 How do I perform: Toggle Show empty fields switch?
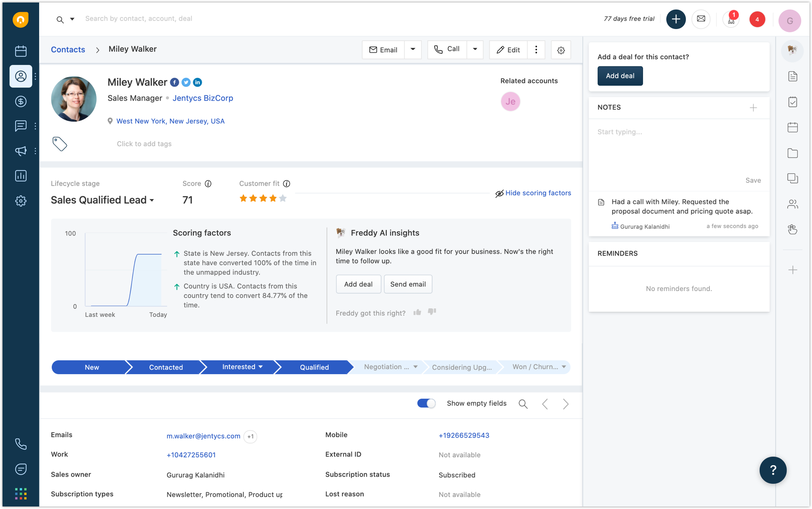[x=426, y=403]
